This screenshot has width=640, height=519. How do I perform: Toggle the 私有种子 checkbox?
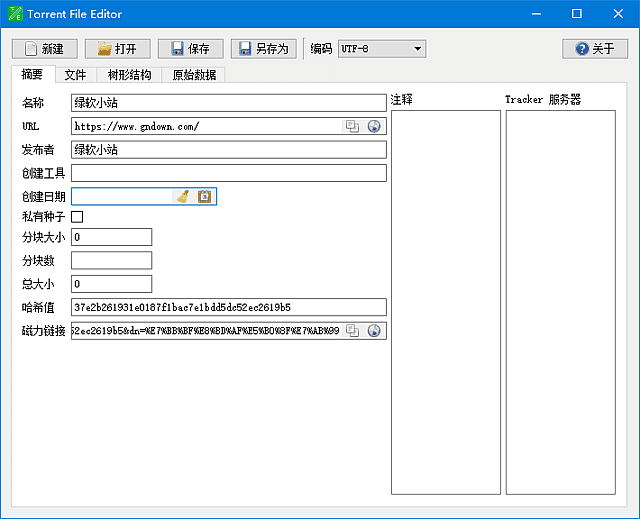coord(77,216)
